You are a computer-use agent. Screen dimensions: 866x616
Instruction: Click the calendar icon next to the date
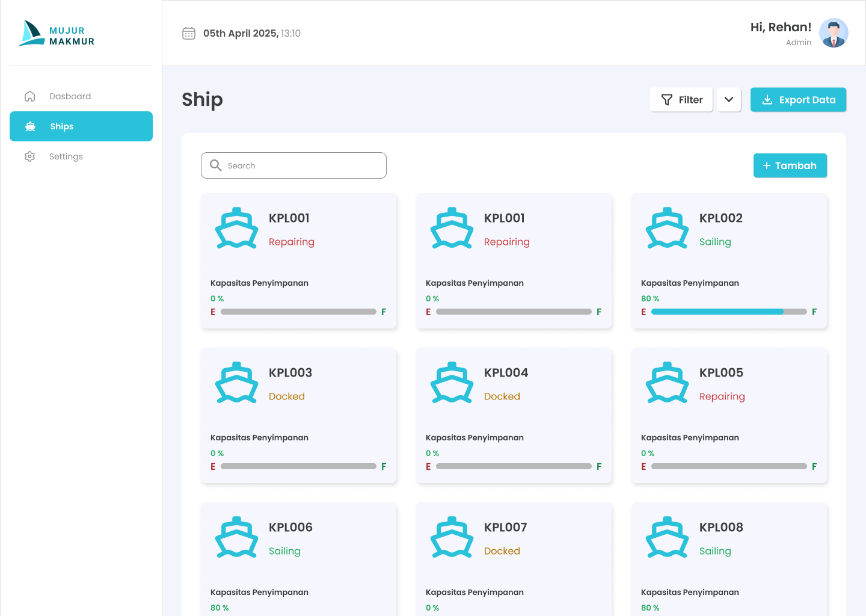(x=189, y=33)
